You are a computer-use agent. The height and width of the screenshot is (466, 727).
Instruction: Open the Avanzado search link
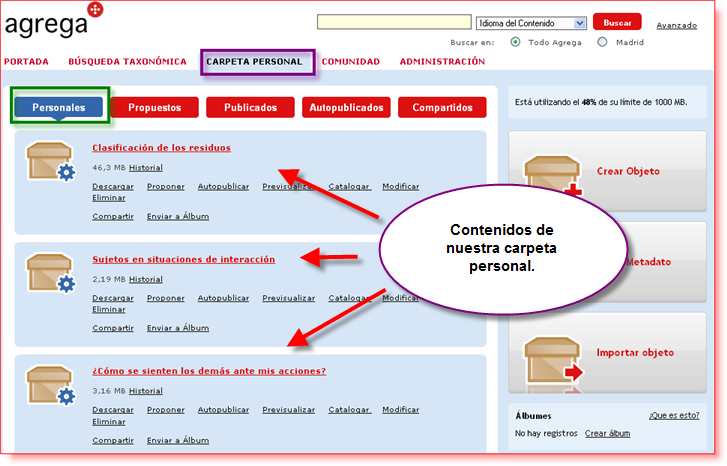[676, 26]
